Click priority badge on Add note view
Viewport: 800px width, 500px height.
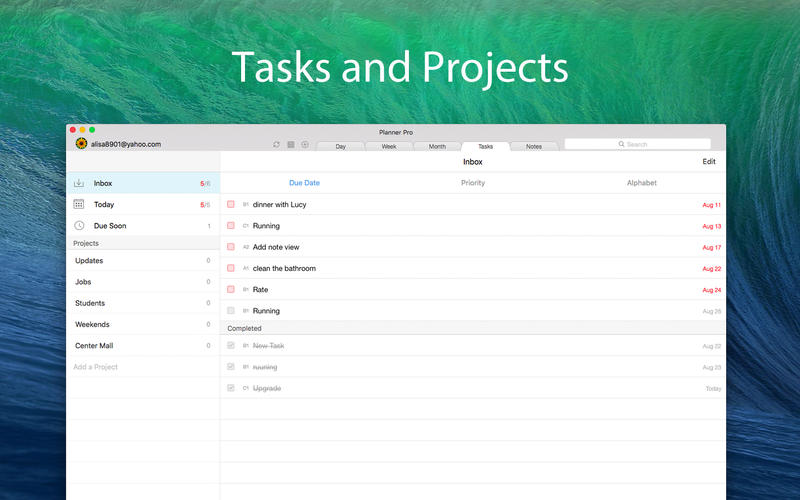[245, 247]
